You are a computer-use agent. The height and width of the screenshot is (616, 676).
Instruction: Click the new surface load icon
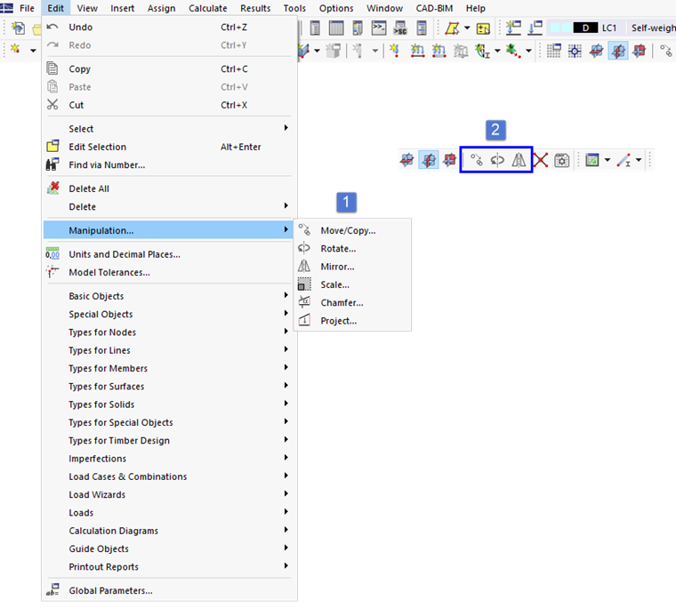[x=439, y=51]
